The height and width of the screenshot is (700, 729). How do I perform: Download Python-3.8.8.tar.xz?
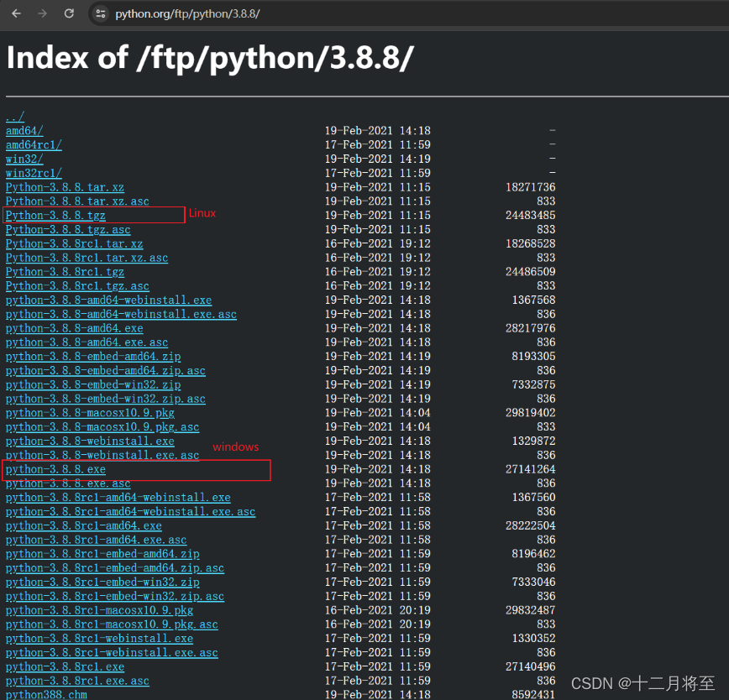(x=65, y=187)
